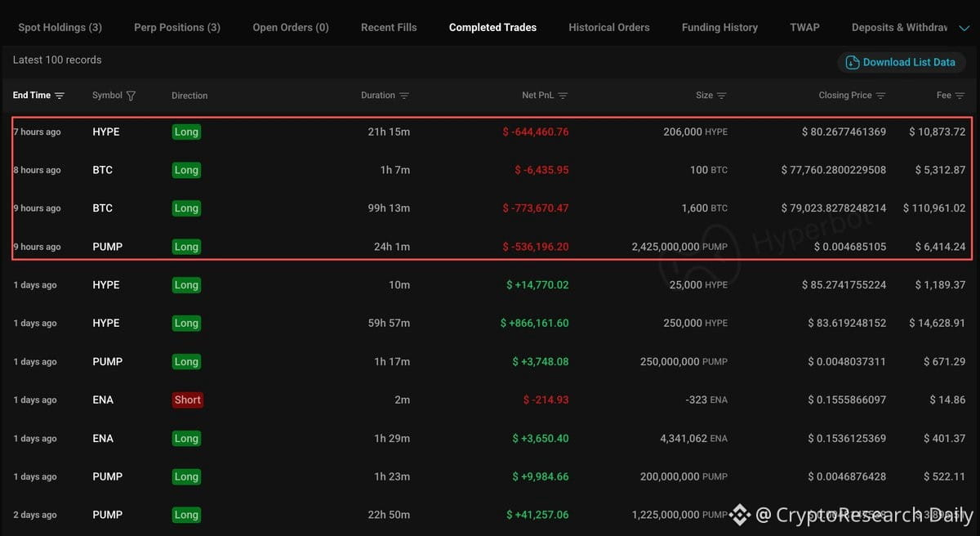Screen dimensions: 980x536
Task: Sort by Net PnL icon
Action: point(563,96)
